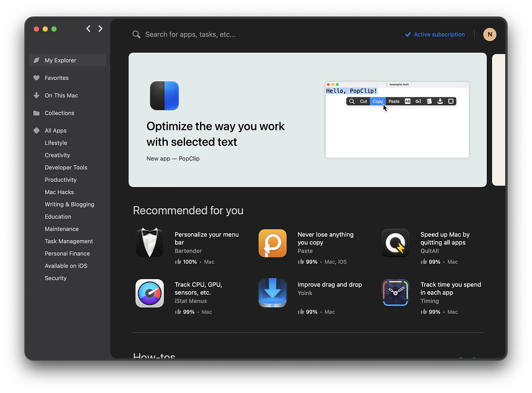
Task: Open Favorites in the sidebar
Action: [x=57, y=78]
